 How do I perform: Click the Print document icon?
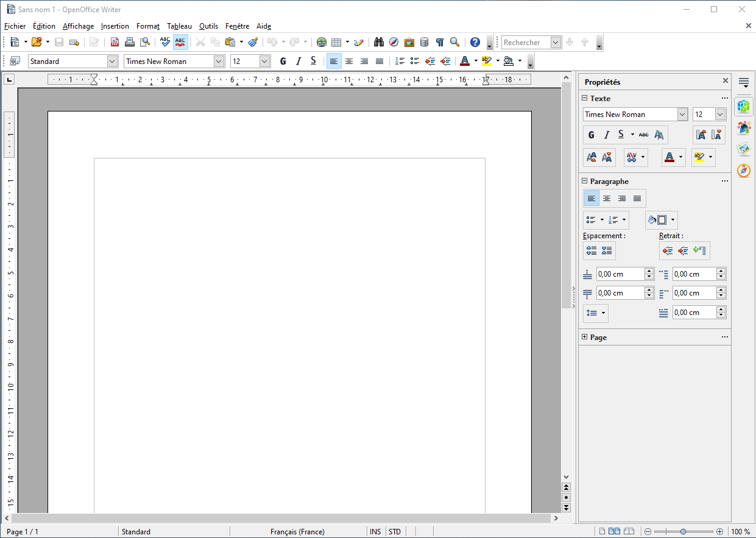130,42
